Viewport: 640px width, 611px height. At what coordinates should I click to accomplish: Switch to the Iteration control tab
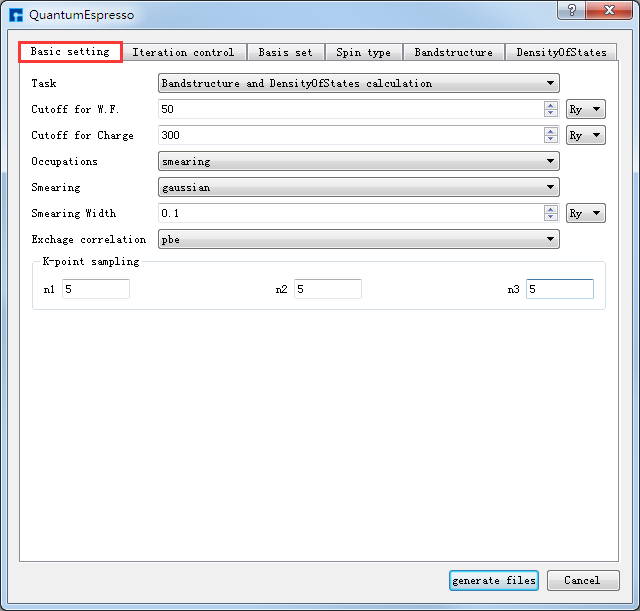(183, 52)
